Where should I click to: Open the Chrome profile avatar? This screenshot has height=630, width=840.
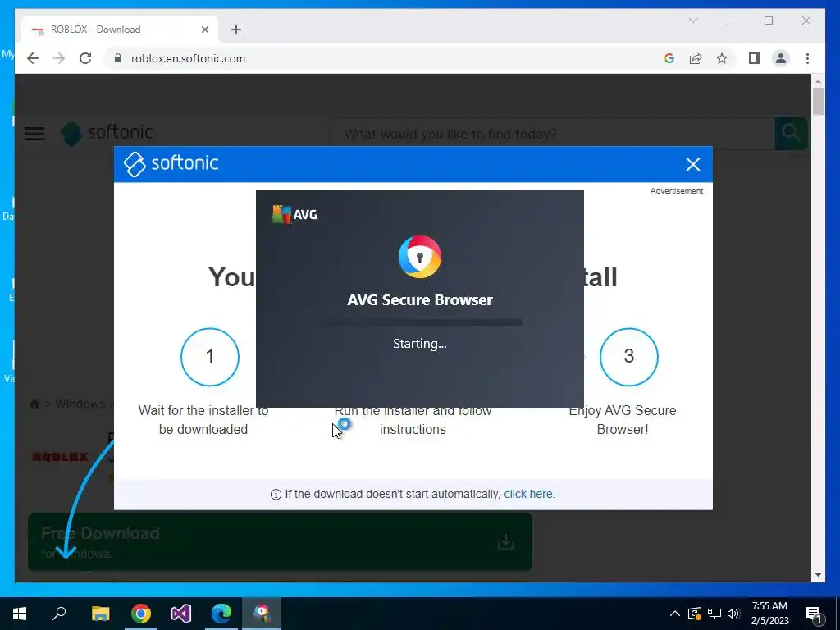point(781,58)
